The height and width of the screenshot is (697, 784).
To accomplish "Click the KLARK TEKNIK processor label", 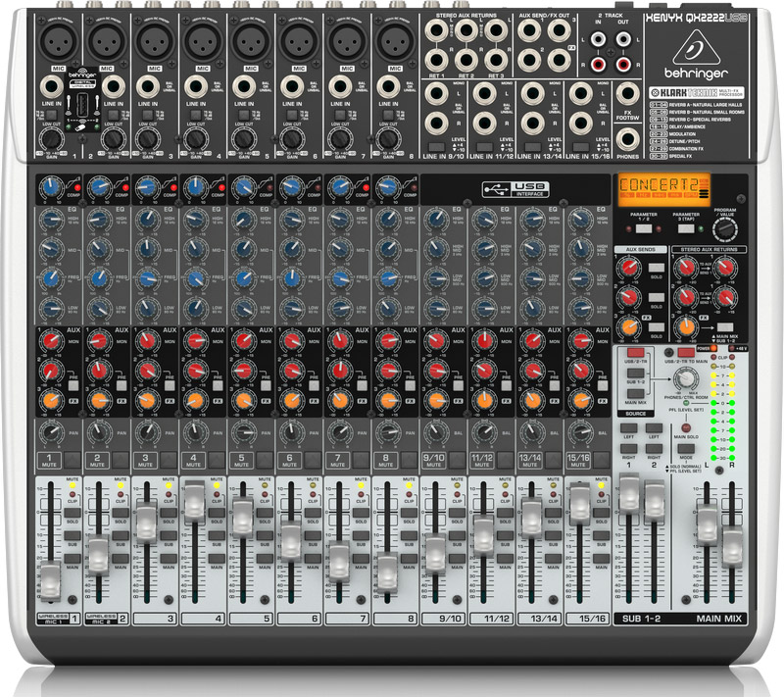I will tap(697, 92).
